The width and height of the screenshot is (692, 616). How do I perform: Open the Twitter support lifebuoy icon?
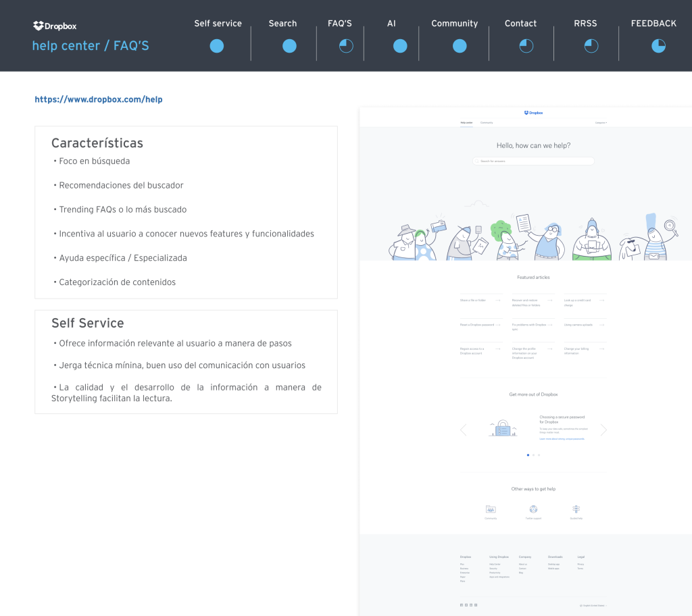tap(534, 509)
